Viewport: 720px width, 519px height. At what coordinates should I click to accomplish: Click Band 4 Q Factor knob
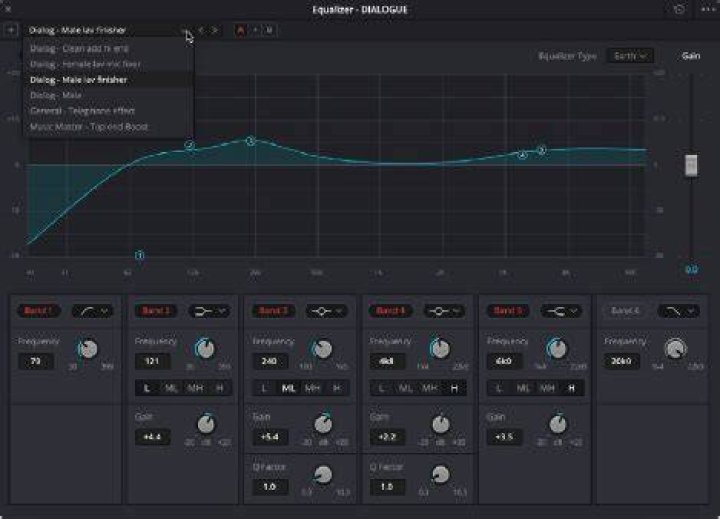coord(441,474)
